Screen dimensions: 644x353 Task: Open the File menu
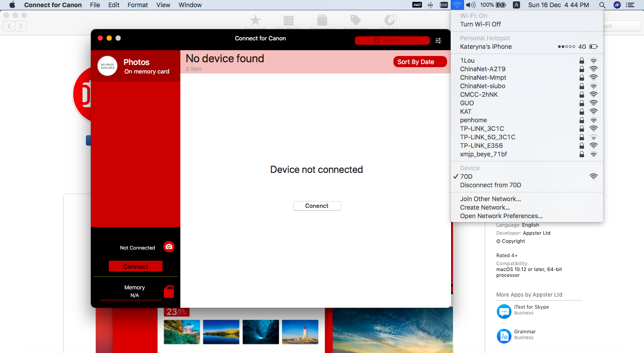coord(95,5)
